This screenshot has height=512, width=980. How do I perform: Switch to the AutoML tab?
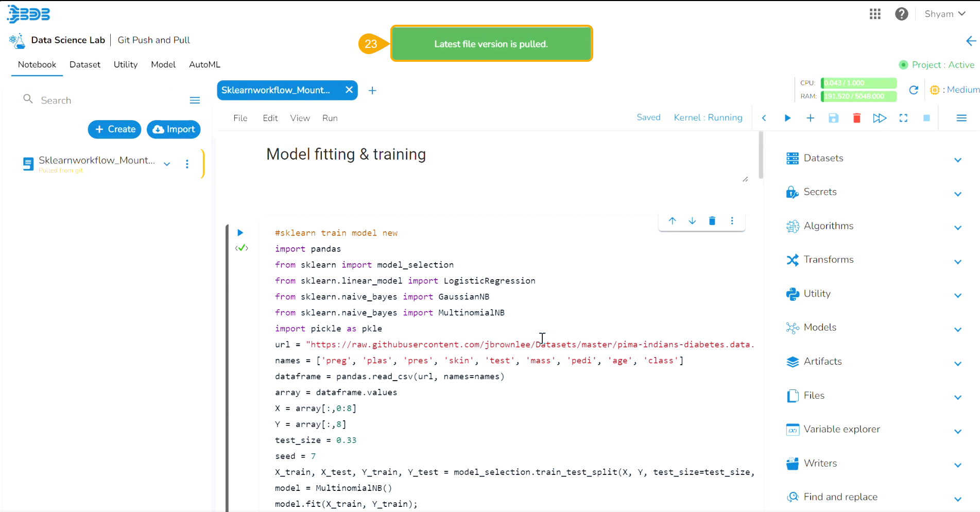[x=204, y=64]
